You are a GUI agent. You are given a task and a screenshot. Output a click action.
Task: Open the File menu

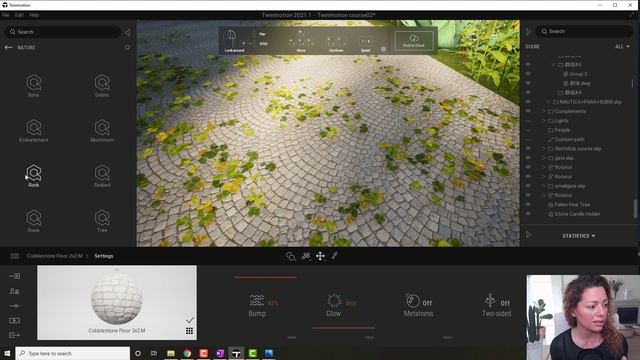pos(6,15)
